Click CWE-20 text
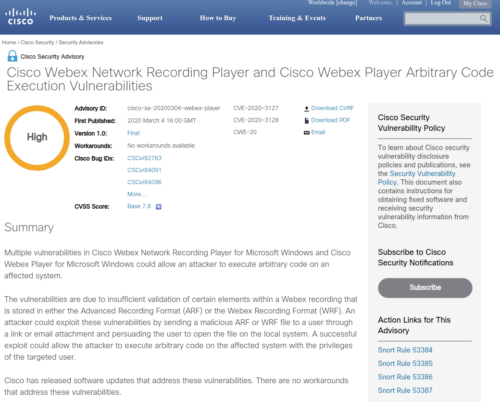 click(x=245, y=132)
